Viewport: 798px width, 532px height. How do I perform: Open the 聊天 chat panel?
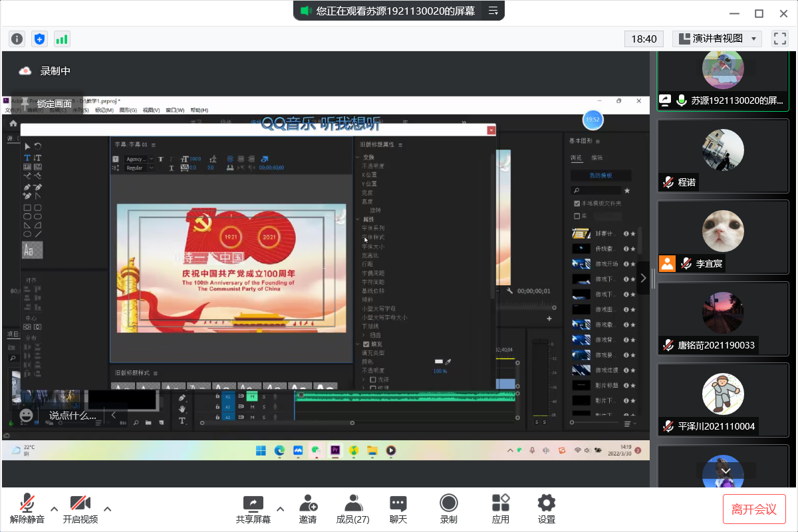pyautogui.click(x=398, y=509)
